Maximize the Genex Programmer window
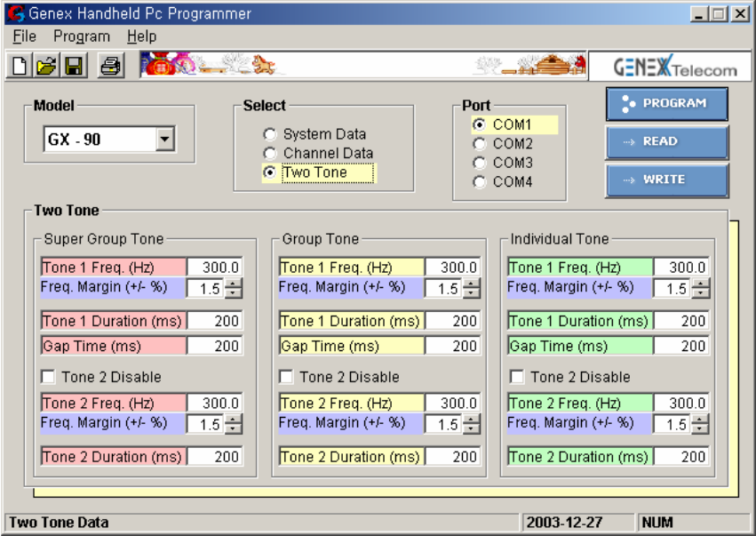Viewport: 756px width, 536px height. [718, 13]
